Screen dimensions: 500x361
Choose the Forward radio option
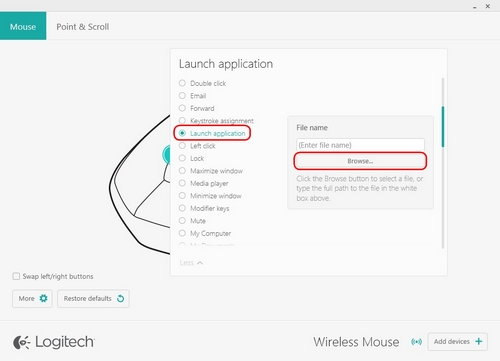(182, 108)
